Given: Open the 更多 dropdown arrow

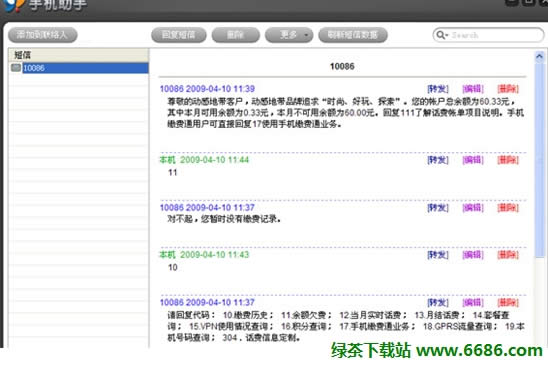Looking at the screenshot, I should click(306, 35).
